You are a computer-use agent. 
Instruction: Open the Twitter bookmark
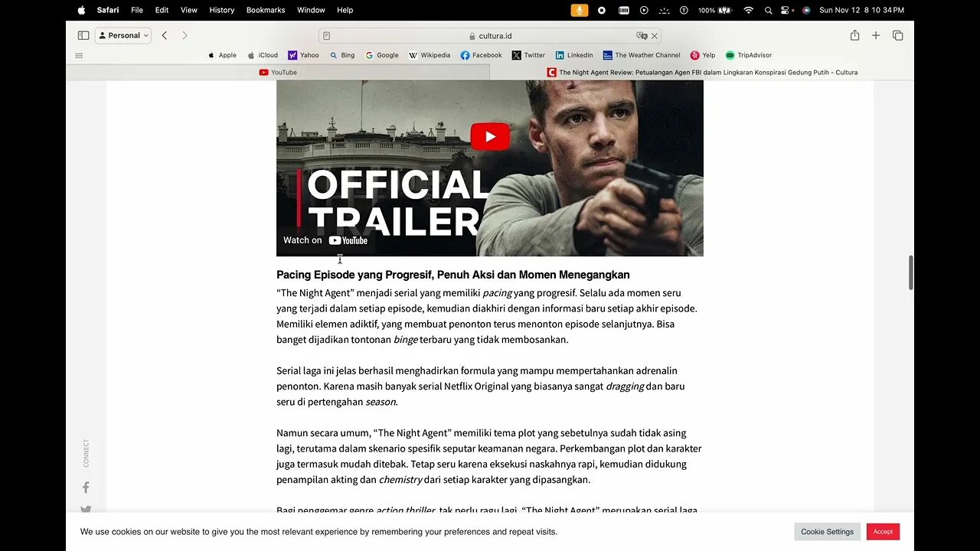click(528, 55)
